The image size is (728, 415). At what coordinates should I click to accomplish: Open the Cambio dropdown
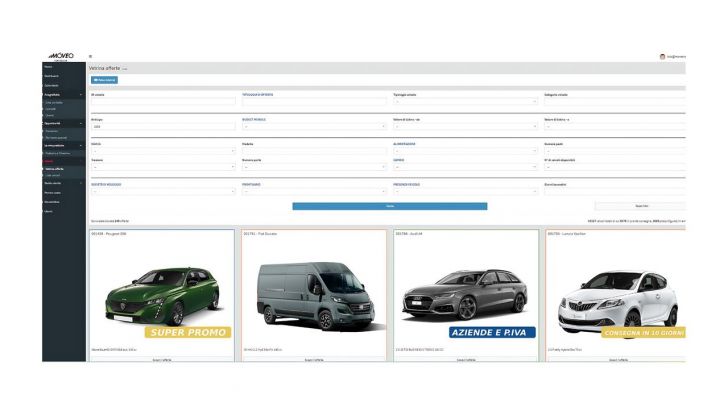click(465, 167)
